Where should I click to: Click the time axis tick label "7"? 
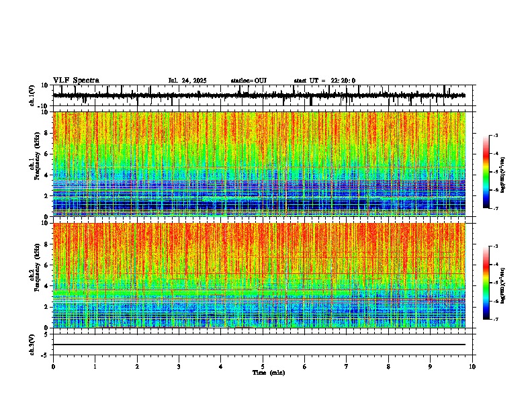tap(347, 367)
